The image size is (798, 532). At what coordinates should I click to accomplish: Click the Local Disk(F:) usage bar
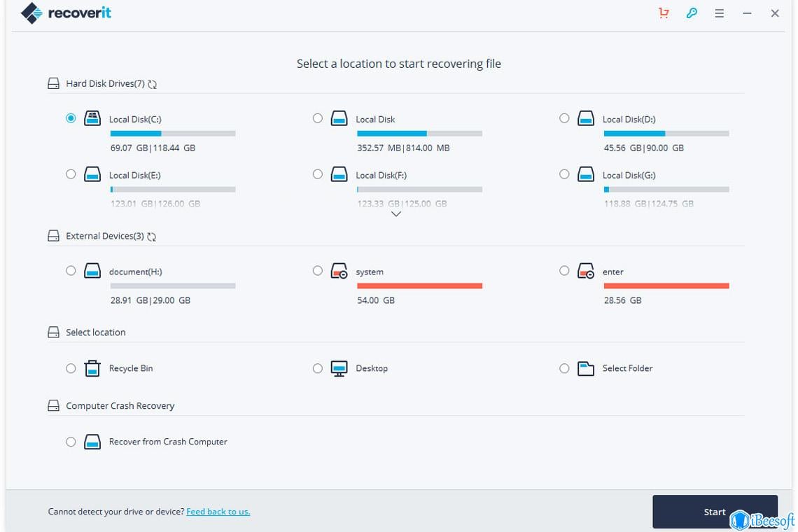[419, 190]
